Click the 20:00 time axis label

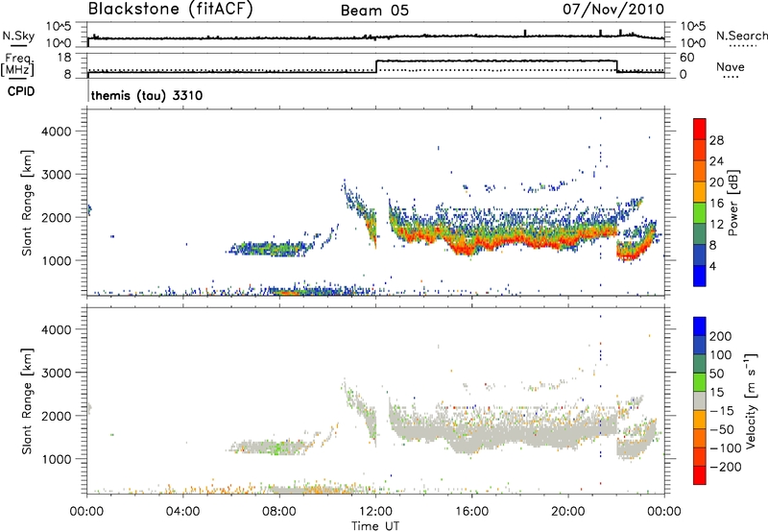pyautogui.click(x=568, y=512)
